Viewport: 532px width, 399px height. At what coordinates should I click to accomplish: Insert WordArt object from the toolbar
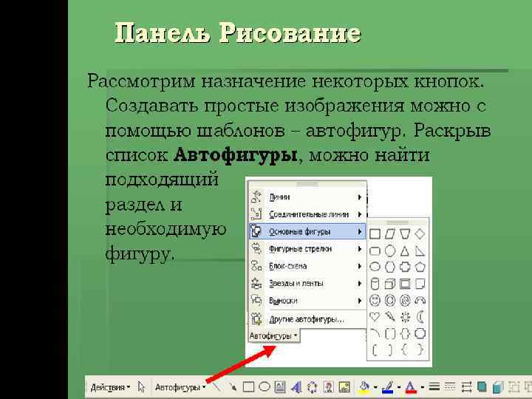[x=296, y=386]
